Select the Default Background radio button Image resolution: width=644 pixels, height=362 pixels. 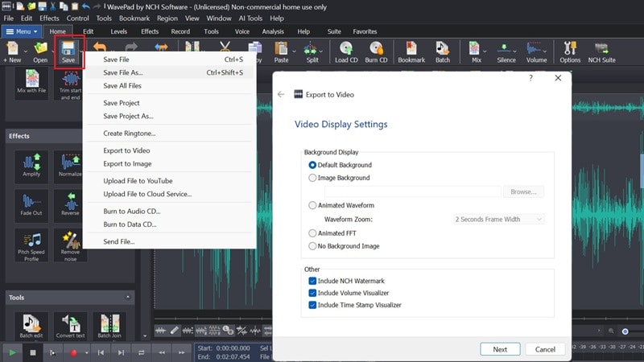click(x=312, y=165)
